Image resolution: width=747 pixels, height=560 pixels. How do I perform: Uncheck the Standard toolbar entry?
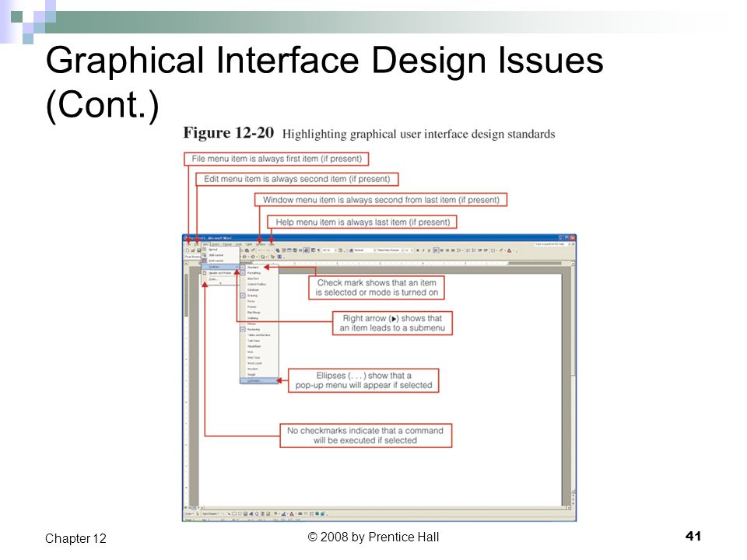[259, 267]
